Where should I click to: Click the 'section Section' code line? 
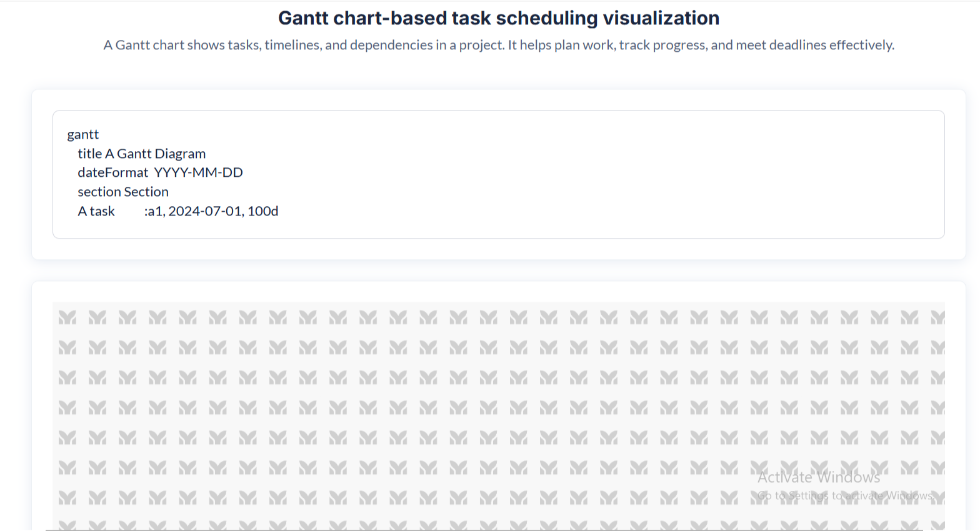tap(123, 192)
